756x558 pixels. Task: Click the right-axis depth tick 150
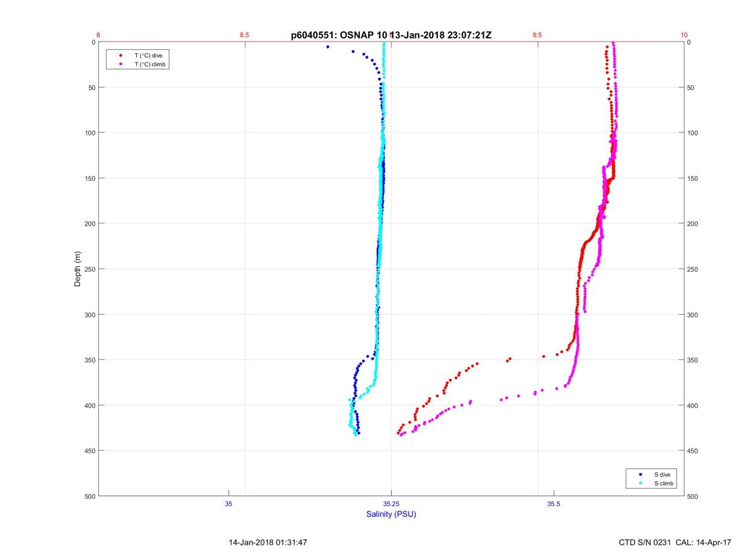[x=693, y=178]
